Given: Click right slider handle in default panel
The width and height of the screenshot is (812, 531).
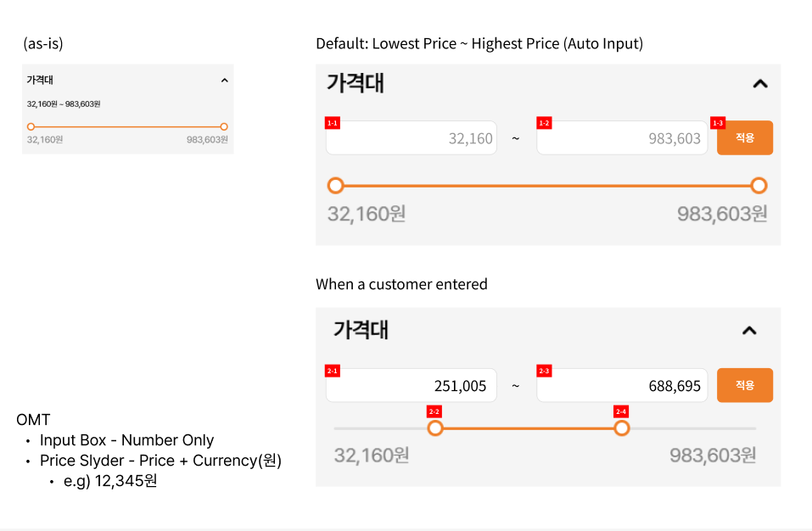Looking at the screenshot, I should (x=759, y=186).
